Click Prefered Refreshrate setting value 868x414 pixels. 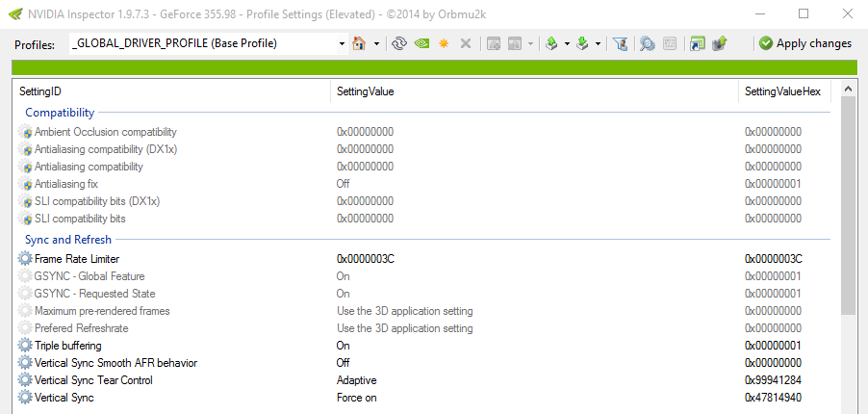coord(405,328)
